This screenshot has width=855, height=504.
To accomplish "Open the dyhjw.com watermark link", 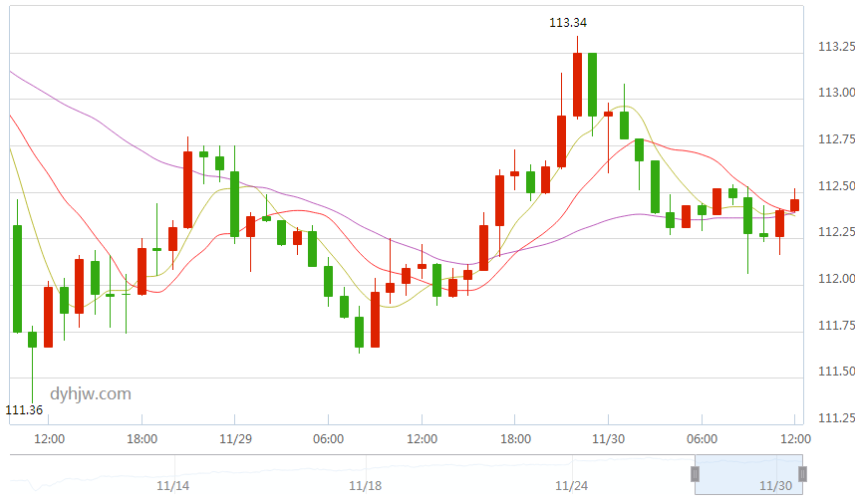I will click(91, 393).
